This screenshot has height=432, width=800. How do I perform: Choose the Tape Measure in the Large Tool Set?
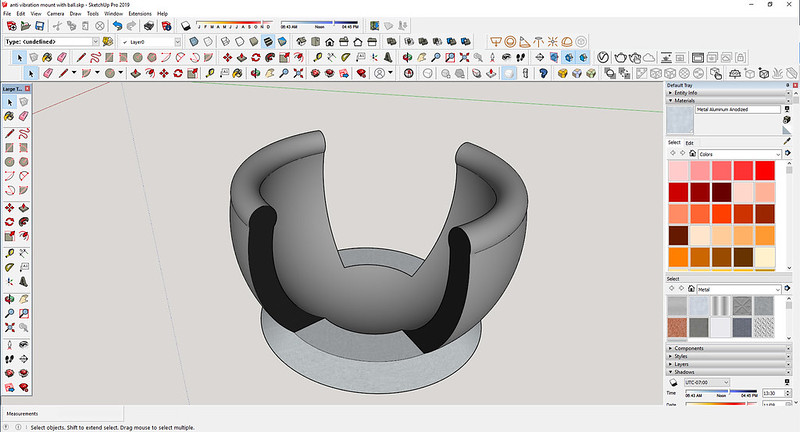(9, 253)
